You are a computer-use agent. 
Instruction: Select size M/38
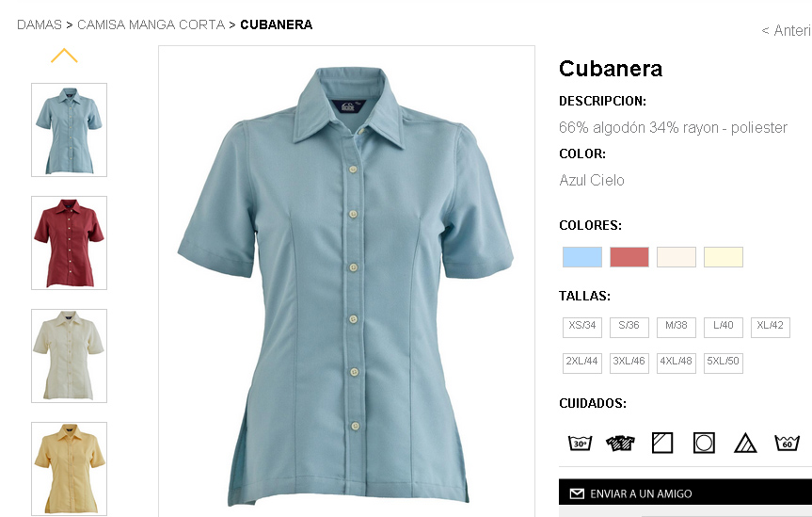[x=676, y=327]
